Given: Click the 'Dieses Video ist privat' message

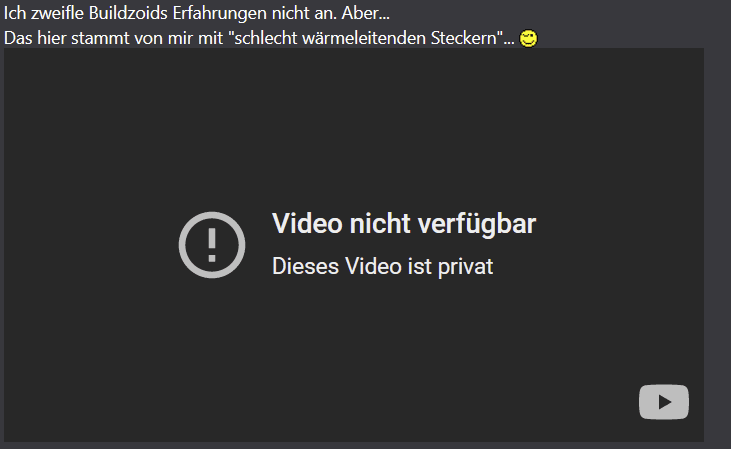Looking at the screenshot, I should coord(382,266).
